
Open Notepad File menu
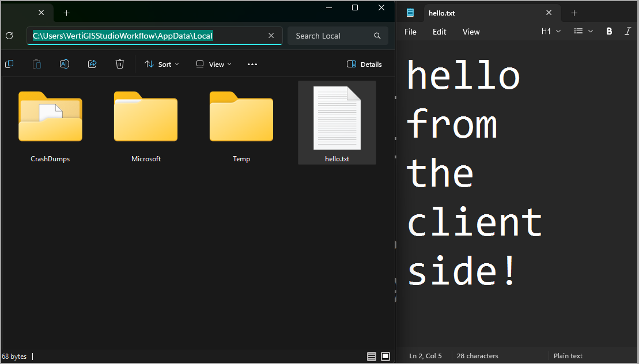(410, 32)
